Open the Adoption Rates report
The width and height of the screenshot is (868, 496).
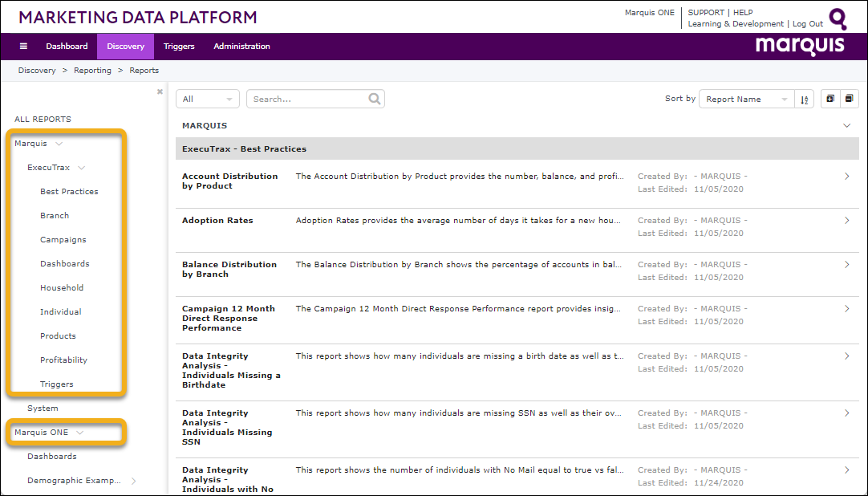pos(217,221)
